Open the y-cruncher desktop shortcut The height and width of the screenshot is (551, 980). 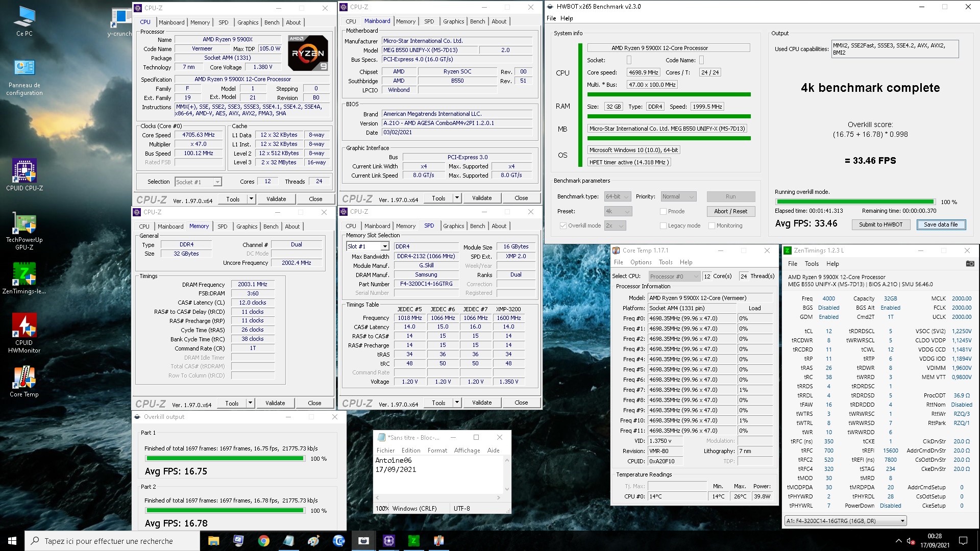click(120, 23)
